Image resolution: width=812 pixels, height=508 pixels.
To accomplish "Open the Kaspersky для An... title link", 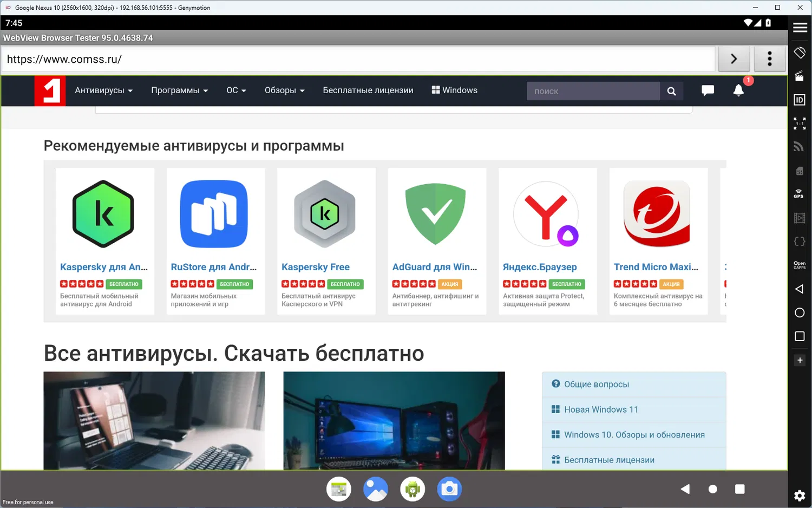I will click(x=104, y=267).
